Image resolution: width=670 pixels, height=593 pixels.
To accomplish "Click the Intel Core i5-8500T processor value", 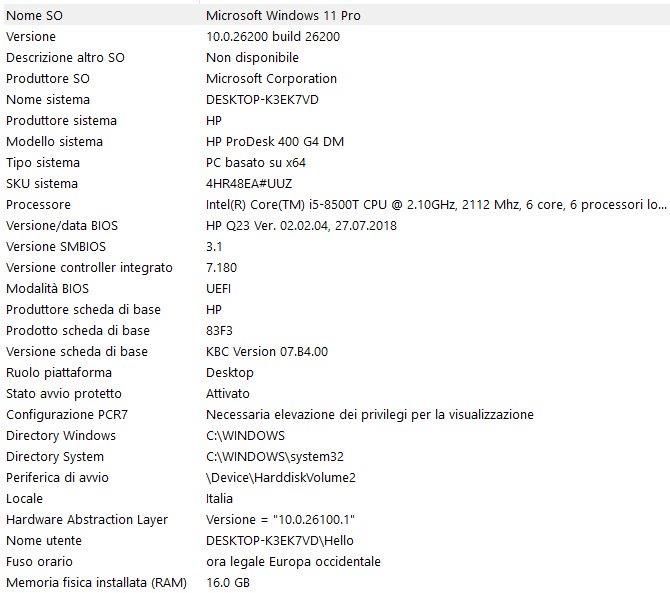I will point(436,204).
